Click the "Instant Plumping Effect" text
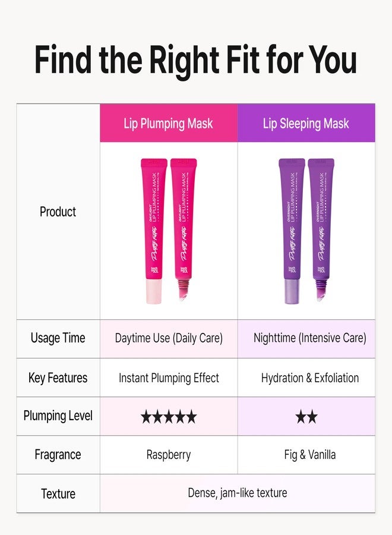 (x=169, y=378)
